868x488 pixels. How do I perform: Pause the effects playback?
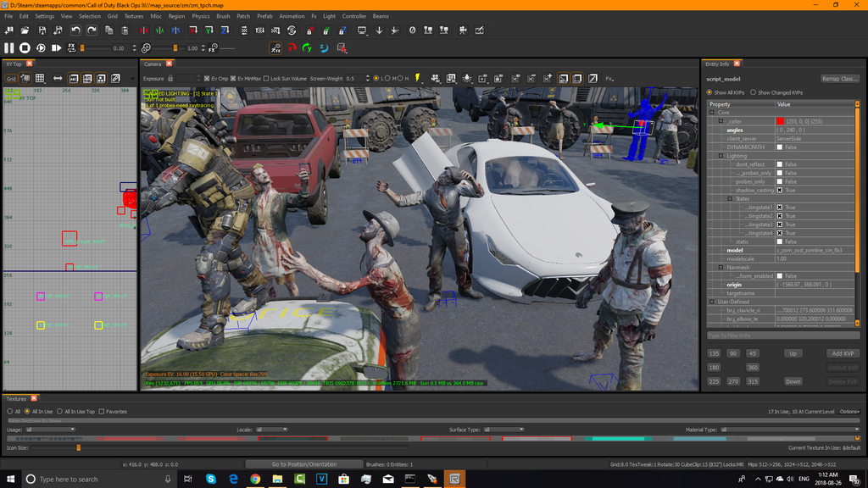(x=8, y=48)
